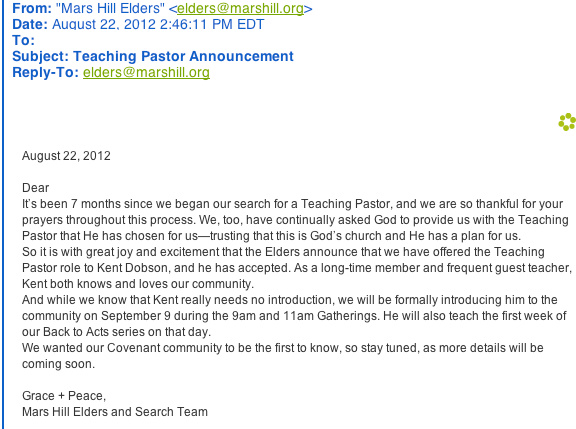The width and height of the screenshot is (576, 429).
Task: Click the words Covenant community in body
Action: (164, 348)
